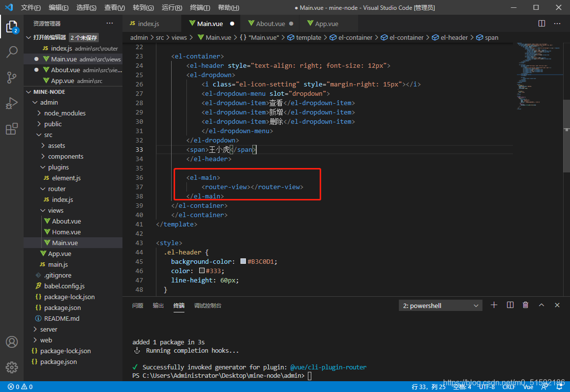Click the Accounts icon in activity bar
This screenshot has height=392, width=570.
coord(12,342)
